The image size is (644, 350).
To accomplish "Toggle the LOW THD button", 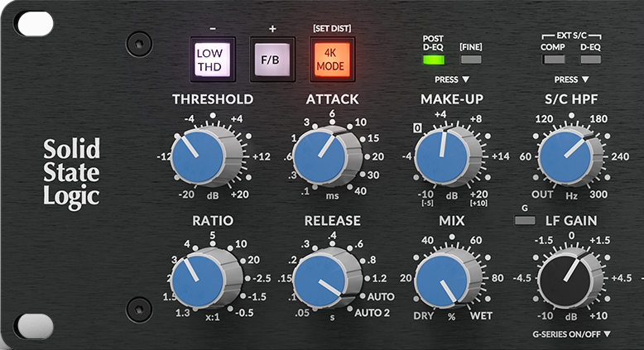I will (213, 60).
